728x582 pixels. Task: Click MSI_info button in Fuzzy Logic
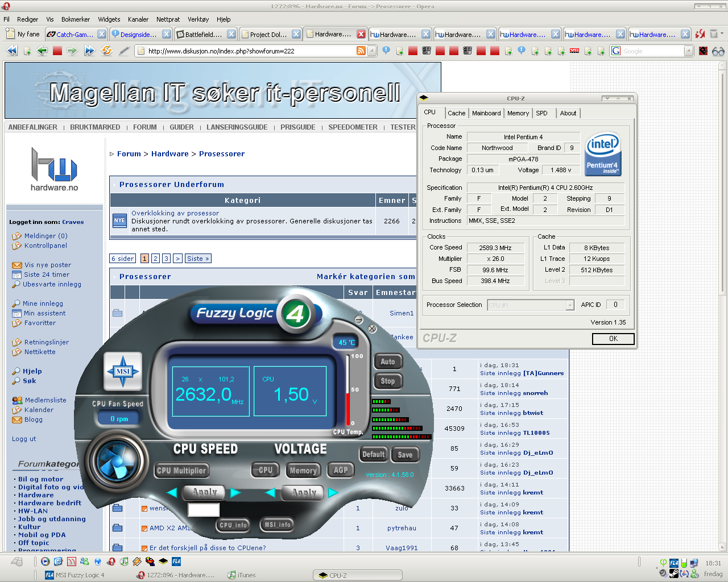278,525
